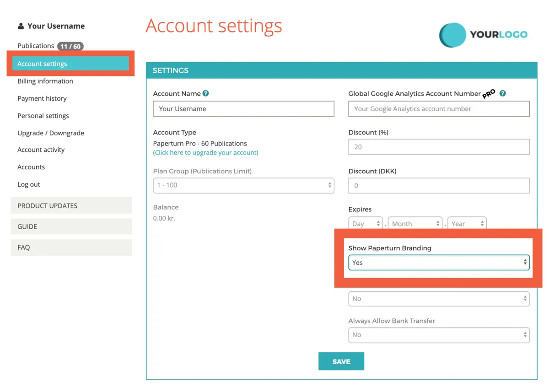
Task: Click the Discount (DKK) field
Action: pyautogui.click(x=439, y=186)
